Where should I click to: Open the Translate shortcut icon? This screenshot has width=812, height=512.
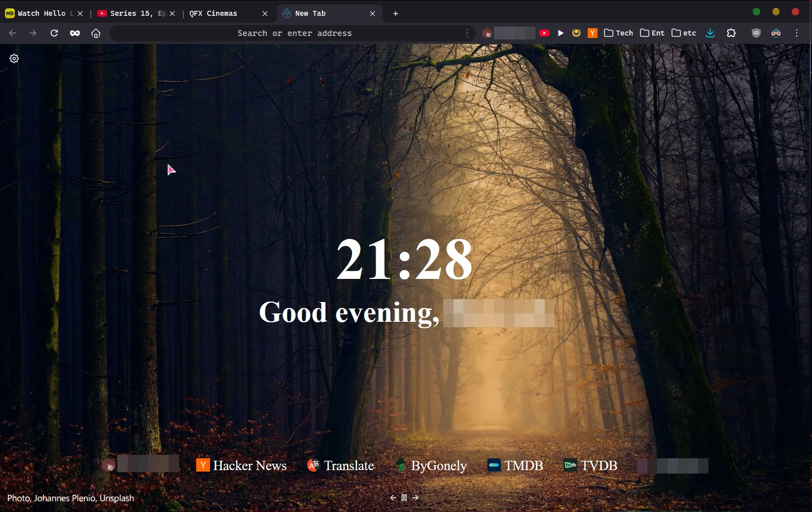(x=313, y=465)
